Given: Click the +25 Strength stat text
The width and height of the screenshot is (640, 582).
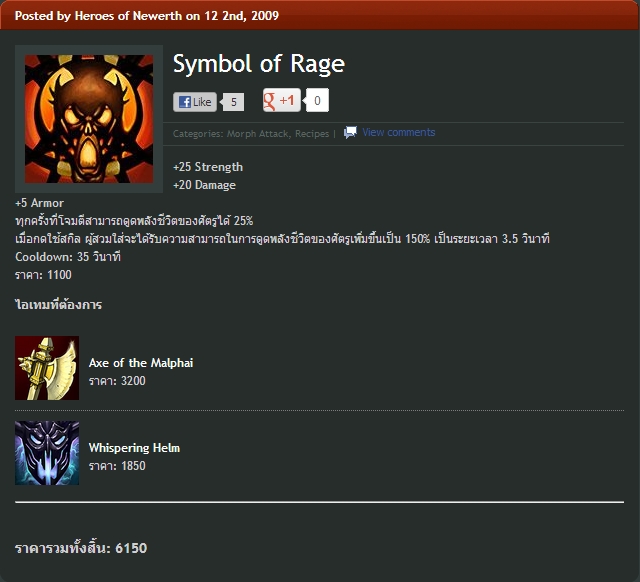Looking at the screenshot, I should coord(208,167).
